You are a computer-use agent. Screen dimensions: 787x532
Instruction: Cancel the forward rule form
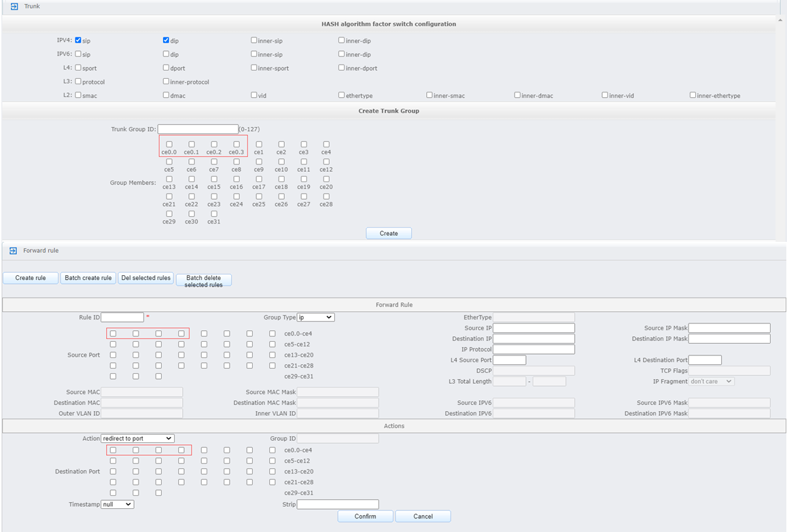423,516
